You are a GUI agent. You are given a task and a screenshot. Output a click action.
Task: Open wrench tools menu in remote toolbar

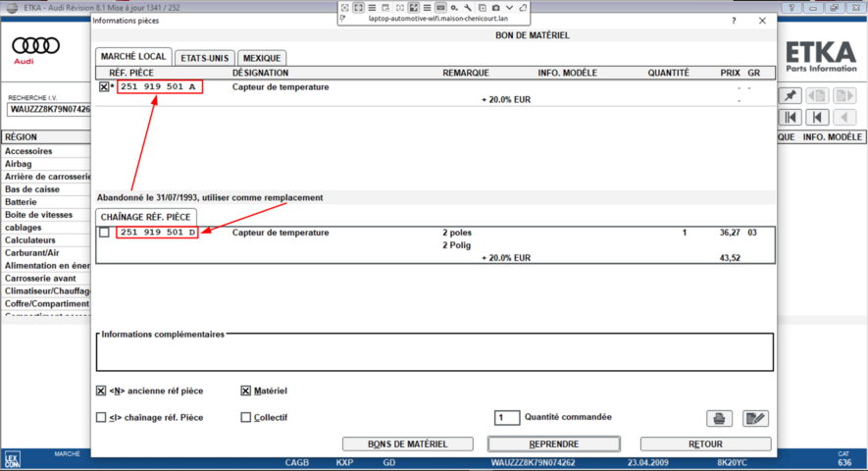click(468, 8)
